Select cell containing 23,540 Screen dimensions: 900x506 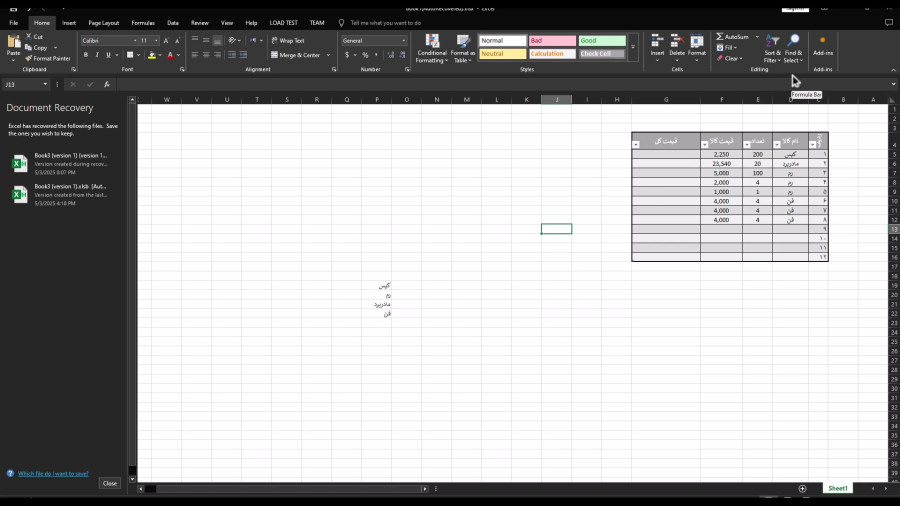[721, 164]
